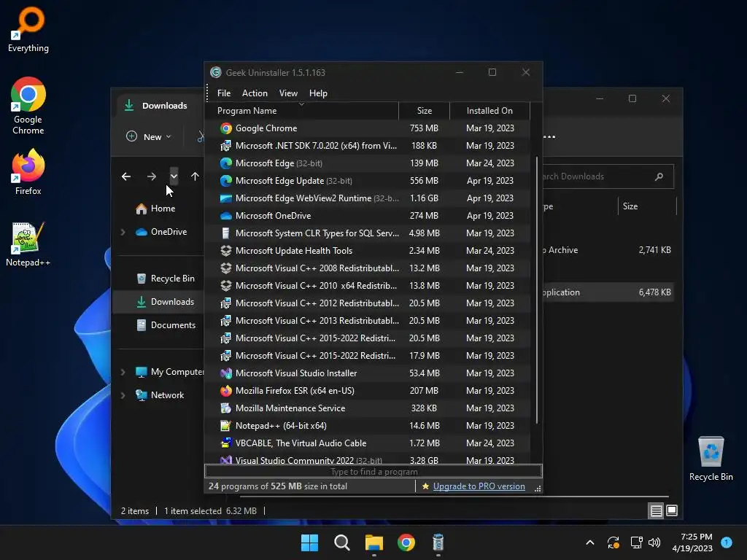
Task: Open Notepad++ desktop shortcut
Action: [x=28, y=244]
